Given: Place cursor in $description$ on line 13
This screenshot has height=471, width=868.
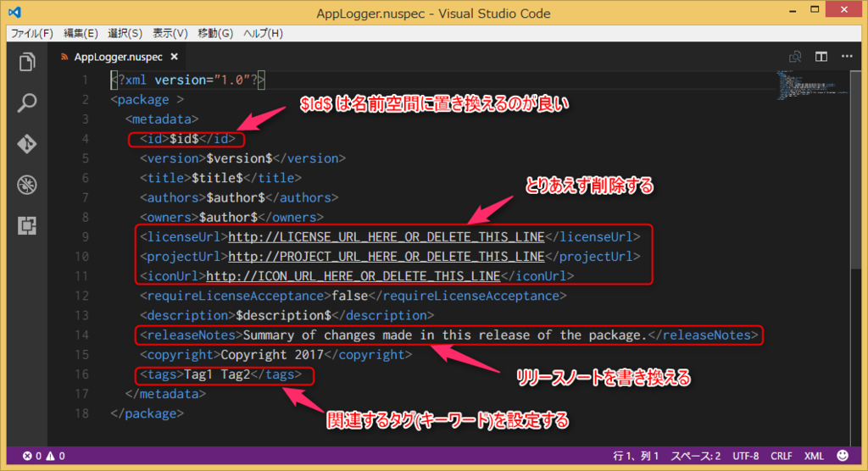Looking at the screenshot, I should (283, 315).
